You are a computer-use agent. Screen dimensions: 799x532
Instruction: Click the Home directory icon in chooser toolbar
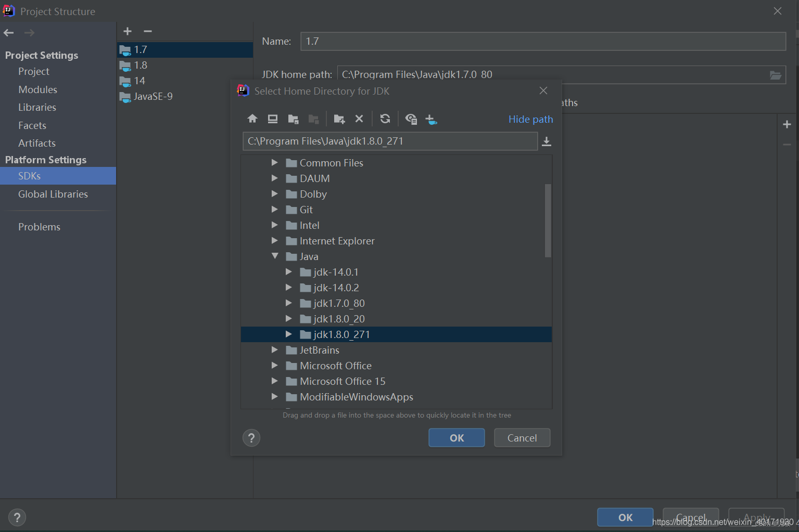coord(252,119)
